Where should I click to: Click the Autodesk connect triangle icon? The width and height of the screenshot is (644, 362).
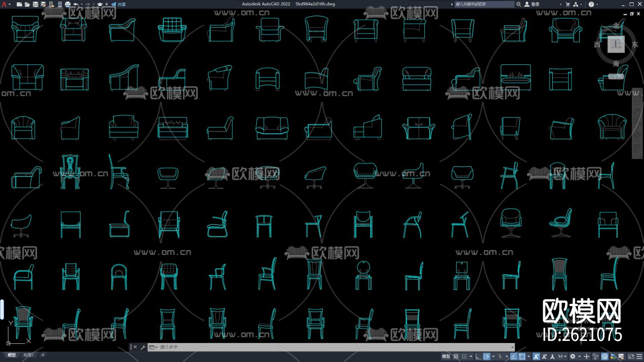pos(576,4)
